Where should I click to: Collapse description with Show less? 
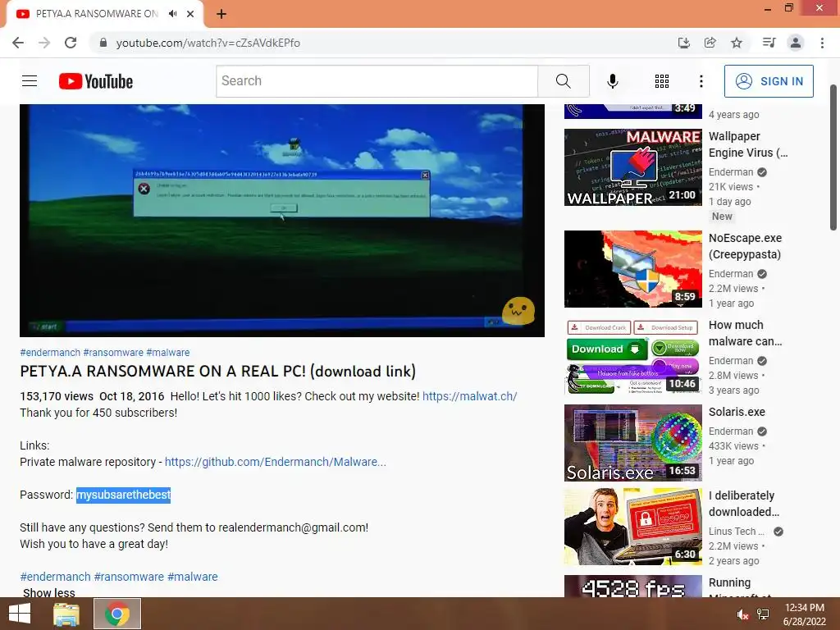point(48,592)
